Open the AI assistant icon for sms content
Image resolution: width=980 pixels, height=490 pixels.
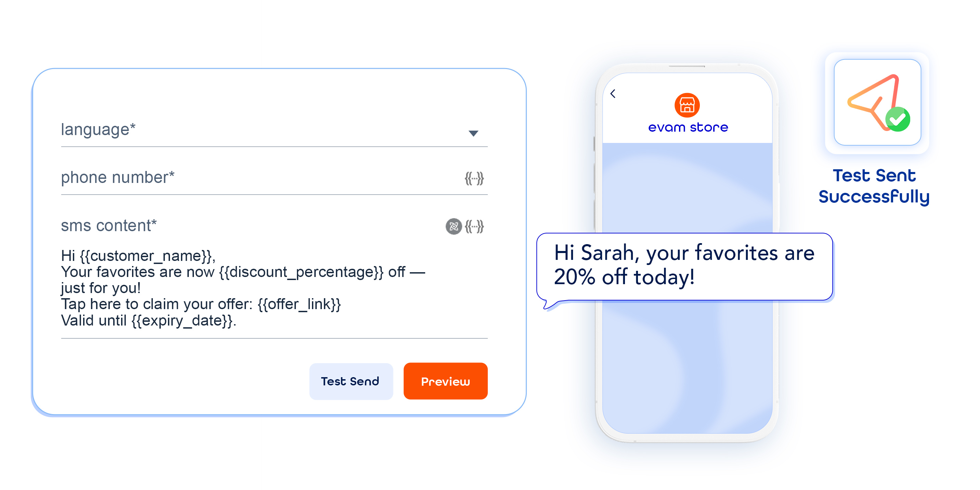(454, 227)
